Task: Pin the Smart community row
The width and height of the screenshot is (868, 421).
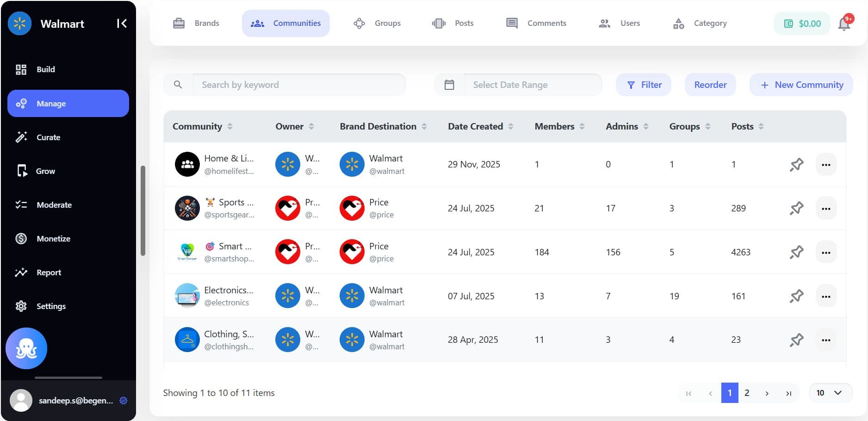Action: coord(796,252)
